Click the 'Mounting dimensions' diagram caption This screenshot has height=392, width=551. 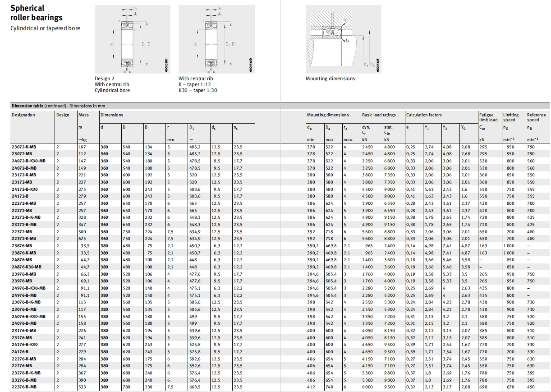click(x=330, y=78)
